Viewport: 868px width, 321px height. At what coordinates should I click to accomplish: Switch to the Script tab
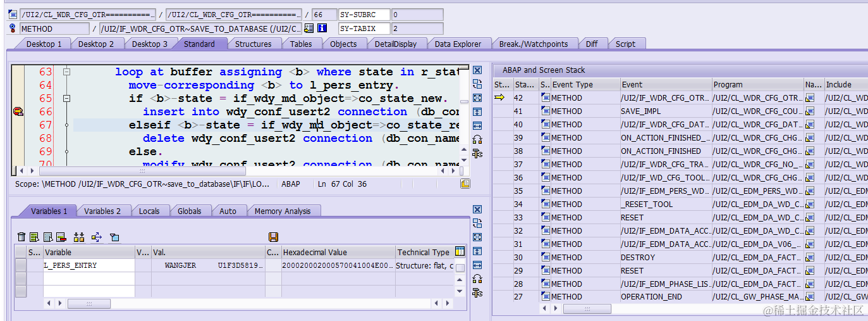pyautogui.click(x=625, y=44)
